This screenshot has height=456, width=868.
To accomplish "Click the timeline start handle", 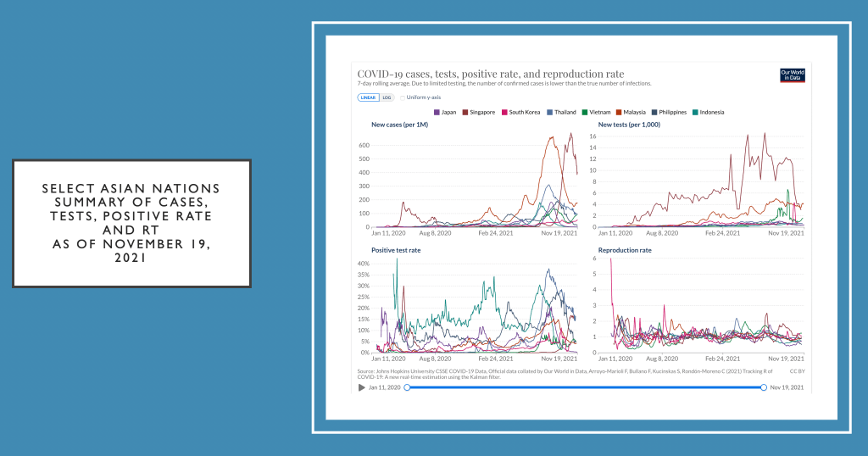I will tap(407, 387).
